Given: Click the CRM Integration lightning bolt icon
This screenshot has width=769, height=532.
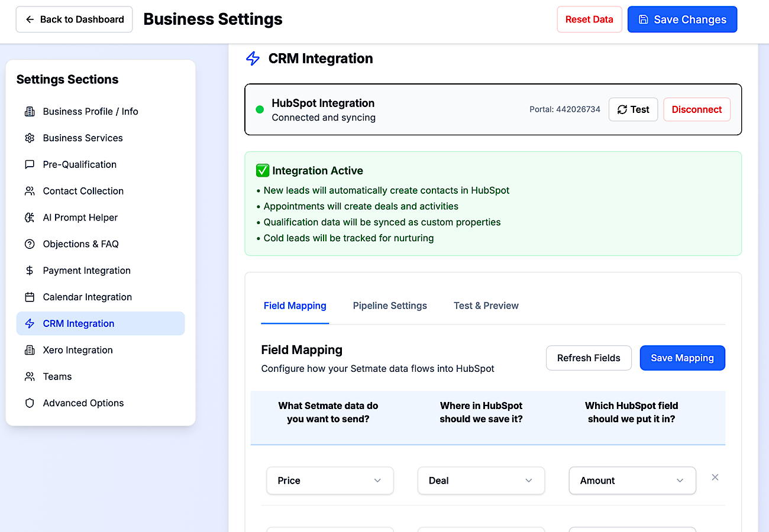Looking at the screenshot, I should 30,323.
